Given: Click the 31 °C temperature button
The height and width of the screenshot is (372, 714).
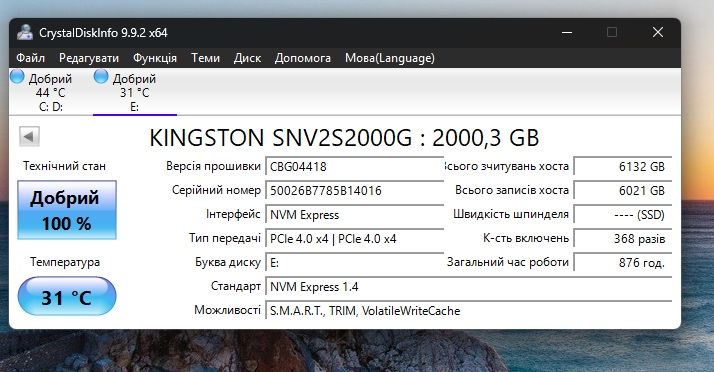Looking at the screenshot, I should [67, 296].
